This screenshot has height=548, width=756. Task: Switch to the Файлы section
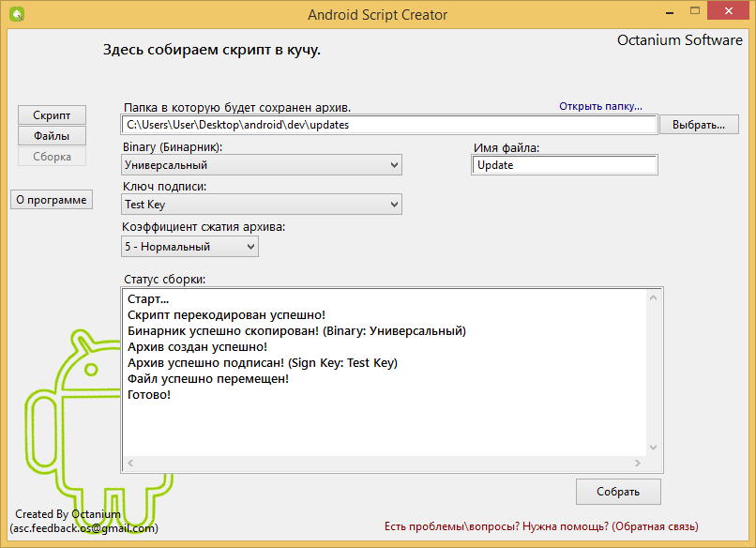[53, 136]
